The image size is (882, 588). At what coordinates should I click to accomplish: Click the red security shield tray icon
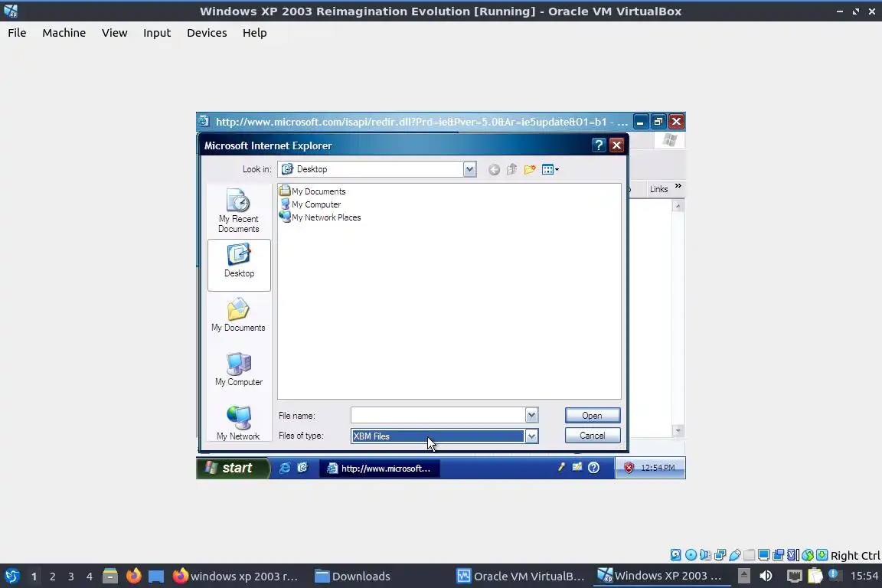[629, 468]
